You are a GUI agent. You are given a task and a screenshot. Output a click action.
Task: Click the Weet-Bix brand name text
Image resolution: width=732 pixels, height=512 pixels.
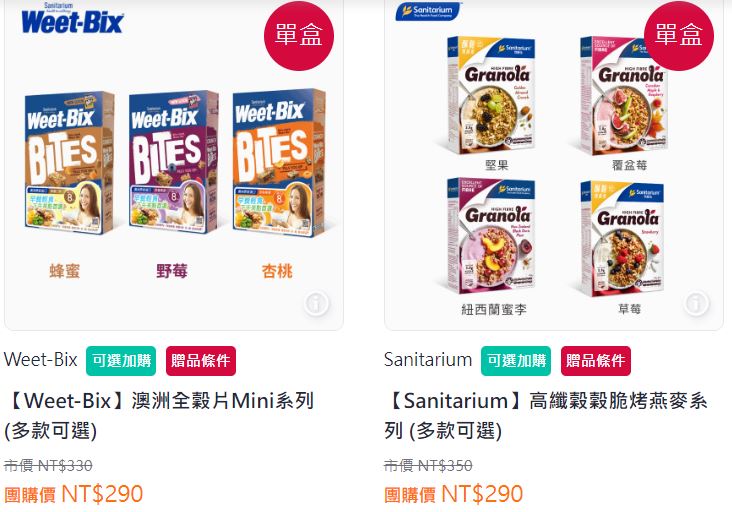[x=41, y=360]
